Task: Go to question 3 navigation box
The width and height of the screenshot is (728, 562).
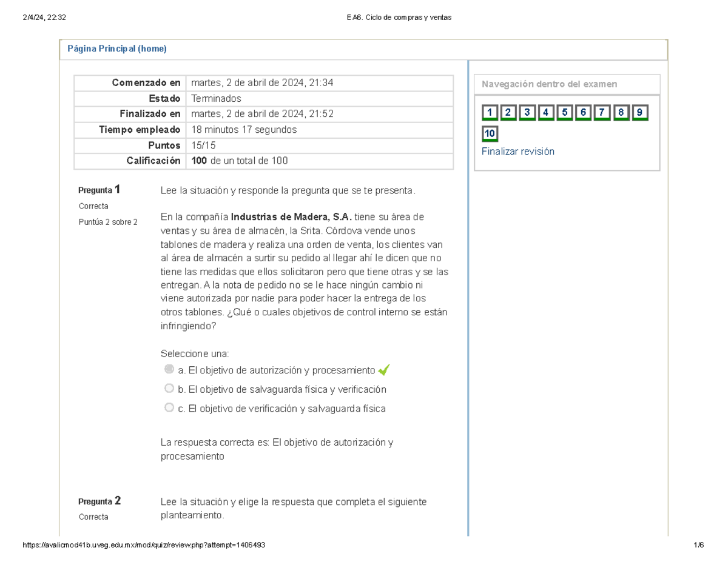Action: point(527,113)
